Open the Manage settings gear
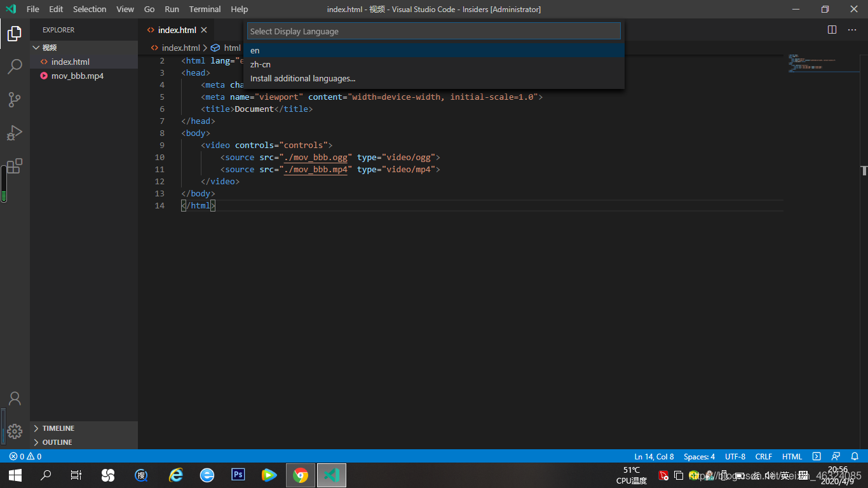 tap(15, 430)
